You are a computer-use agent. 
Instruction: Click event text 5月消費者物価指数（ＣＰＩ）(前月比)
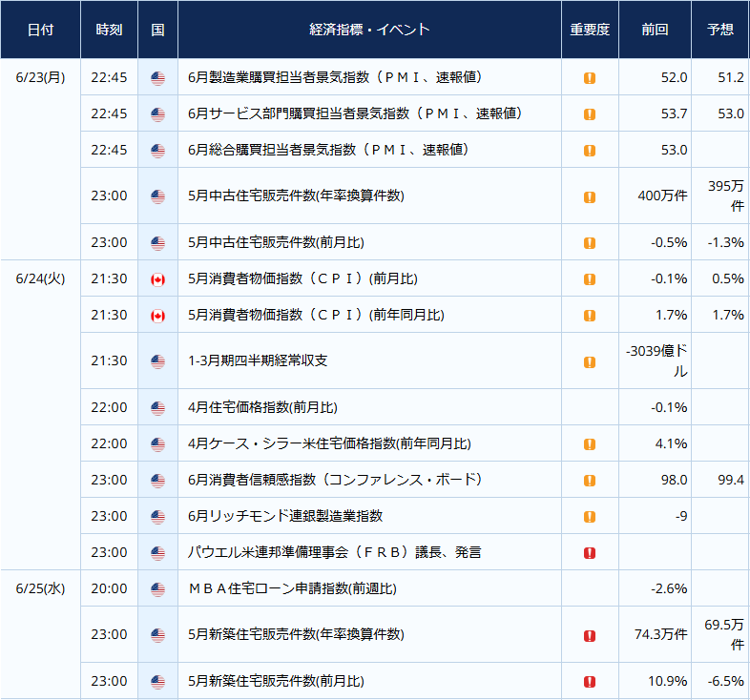(302, 278)
